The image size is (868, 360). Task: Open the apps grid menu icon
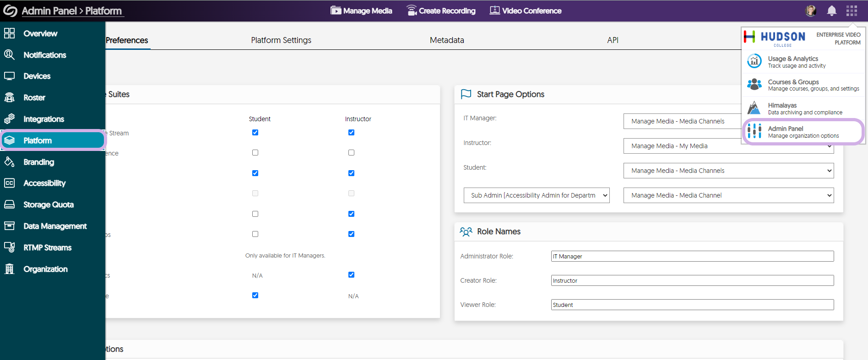(x=852, y=11)
